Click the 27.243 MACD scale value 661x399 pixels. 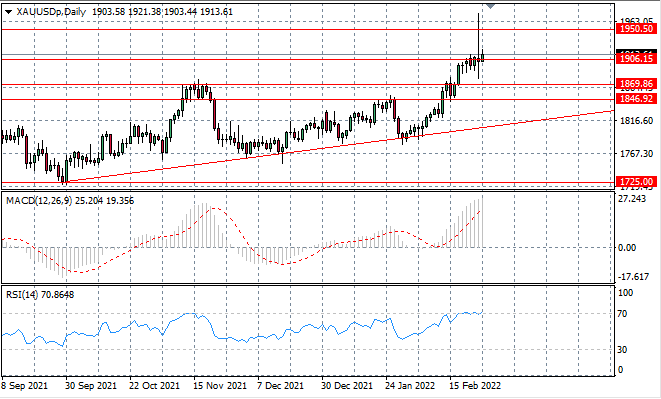click(x=632, y=199)
